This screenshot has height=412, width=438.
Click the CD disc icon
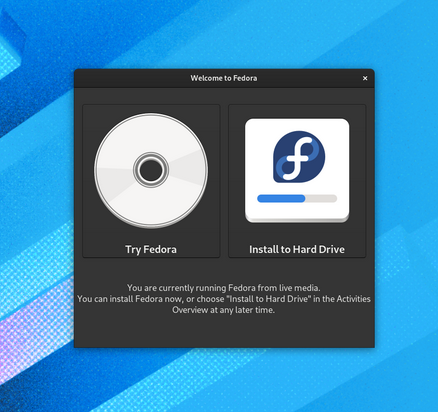(151, 170)
